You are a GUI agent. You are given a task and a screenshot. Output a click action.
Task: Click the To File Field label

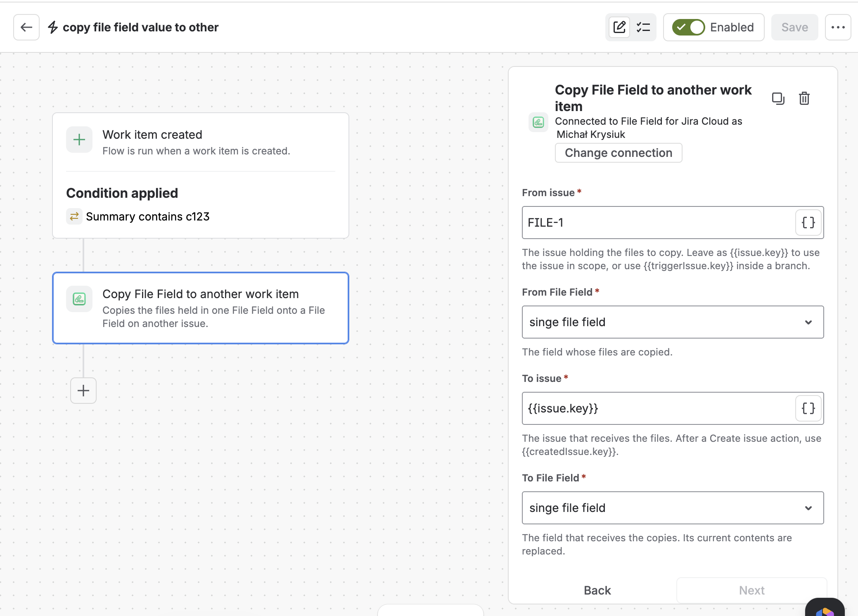[550, 478]
